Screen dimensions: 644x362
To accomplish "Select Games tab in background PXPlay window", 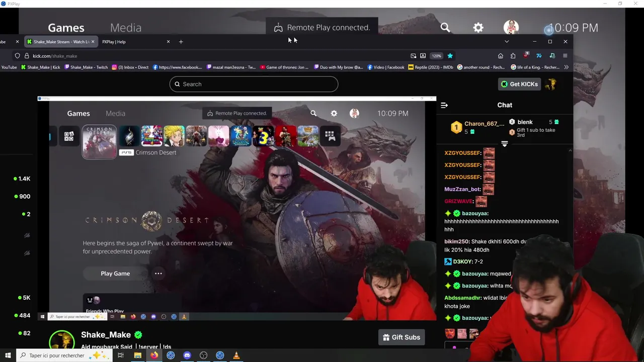I will click(66, 28).
